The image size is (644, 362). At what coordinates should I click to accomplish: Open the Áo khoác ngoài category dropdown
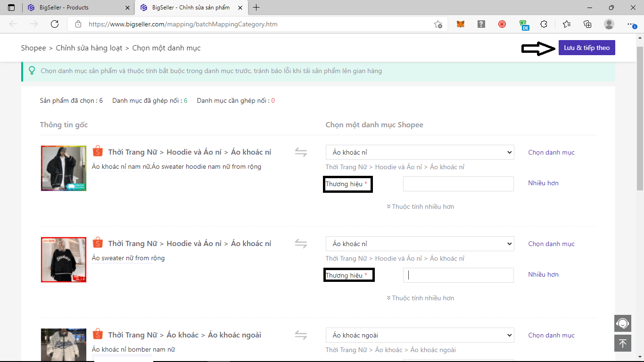pyautogui.click(x=420, y=335)
